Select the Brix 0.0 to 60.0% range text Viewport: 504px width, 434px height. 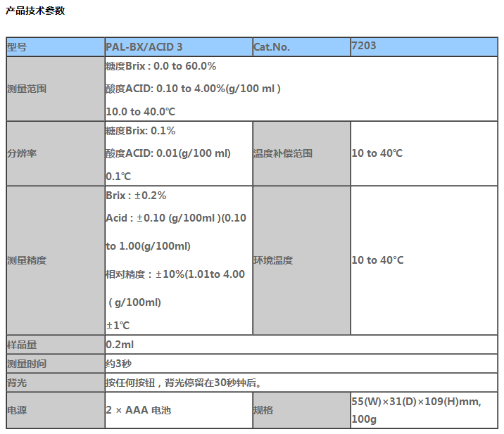coord(160,66)
